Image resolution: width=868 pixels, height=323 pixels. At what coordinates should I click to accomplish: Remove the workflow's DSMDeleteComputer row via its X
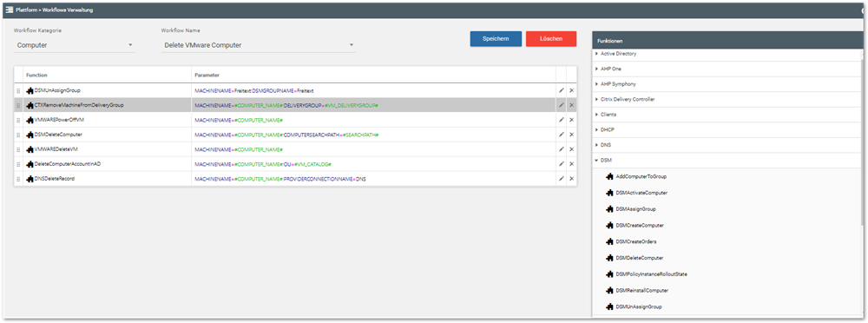571,135
